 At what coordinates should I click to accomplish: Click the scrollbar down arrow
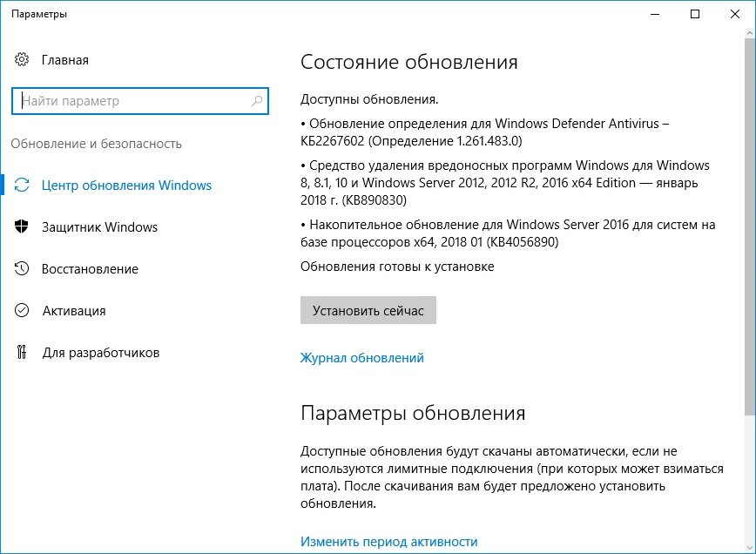tap(749, 548)
